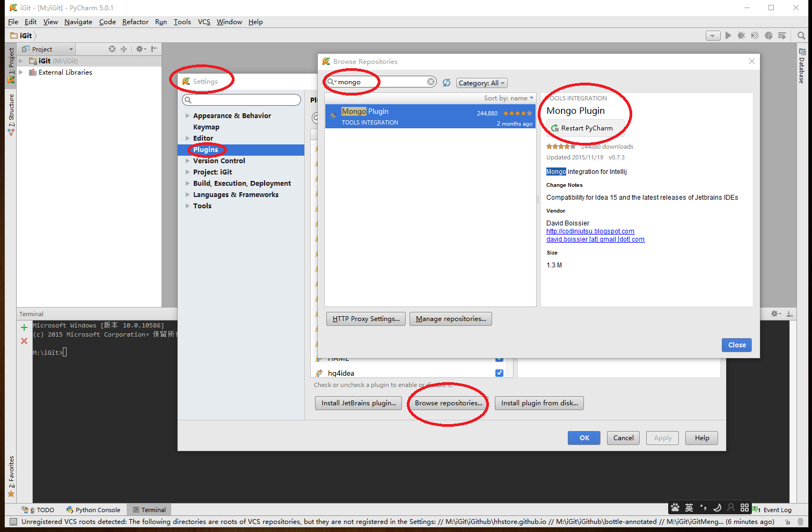This screenshot has height=532, width=812.
Task: Close terminal session with red X
Action: [x=24, y=341]
